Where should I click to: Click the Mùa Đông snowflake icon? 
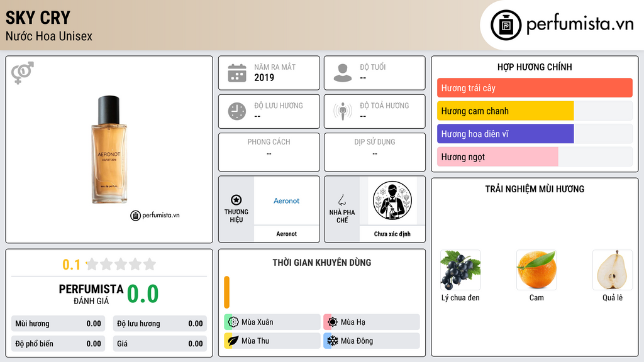click(333, 341)
